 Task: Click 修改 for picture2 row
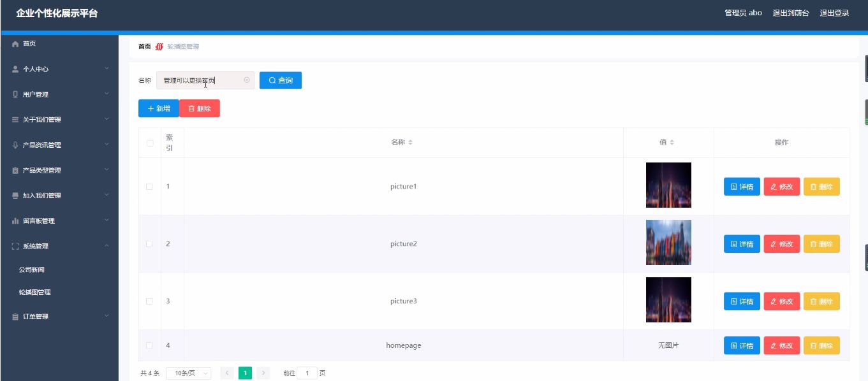click(782, 244)
